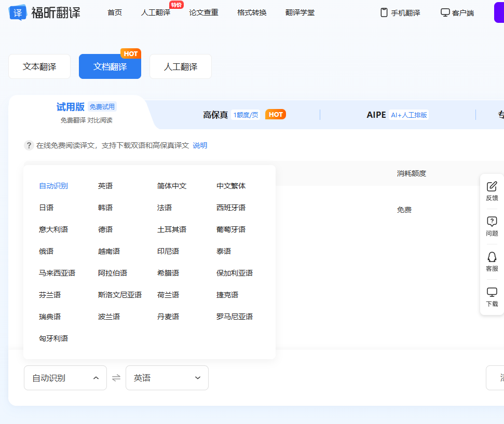Image resolution: width=504 pixels, height=424 pixels.
Task: Click the swap languages arrows icon
Action: (x=116, y=378)
